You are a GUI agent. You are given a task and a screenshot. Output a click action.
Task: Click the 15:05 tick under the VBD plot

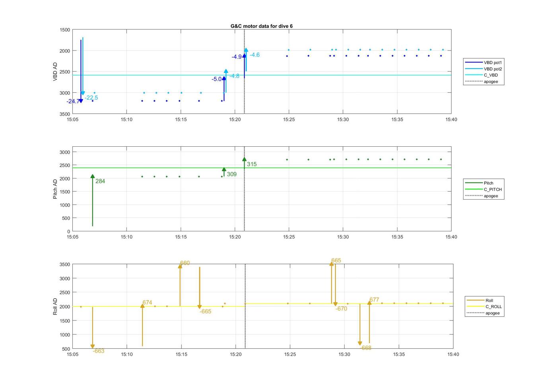pos(72,119)
